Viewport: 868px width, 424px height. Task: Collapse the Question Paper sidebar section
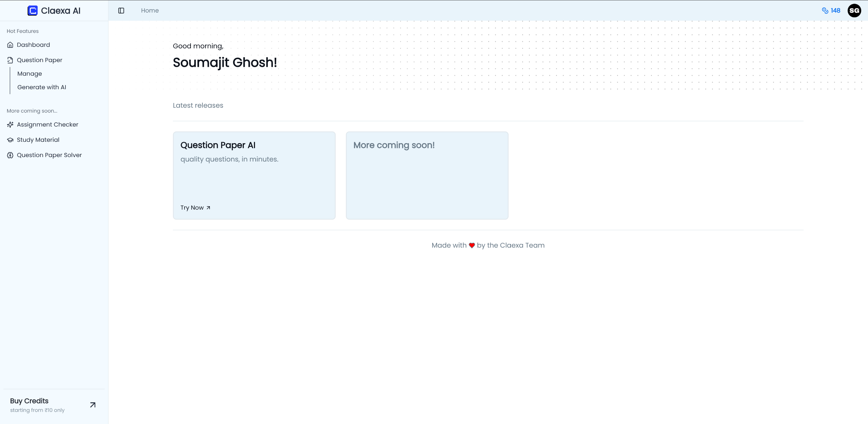pyautogui.click(x=40, y=60)
